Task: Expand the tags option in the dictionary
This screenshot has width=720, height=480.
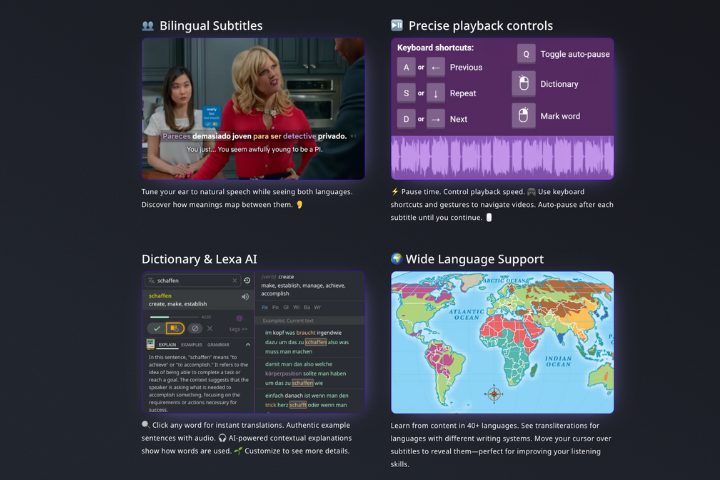Action: click(237, 328)
